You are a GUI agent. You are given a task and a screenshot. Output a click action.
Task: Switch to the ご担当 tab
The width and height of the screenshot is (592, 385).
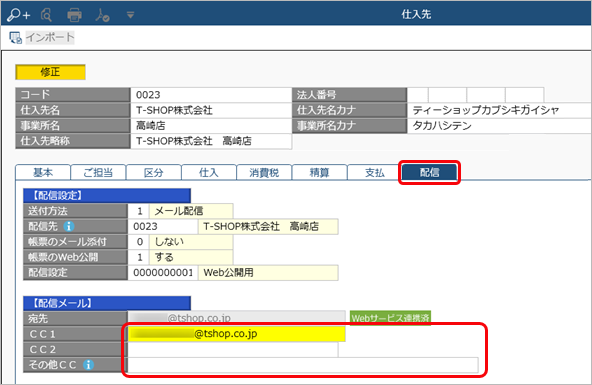point(98,172)
